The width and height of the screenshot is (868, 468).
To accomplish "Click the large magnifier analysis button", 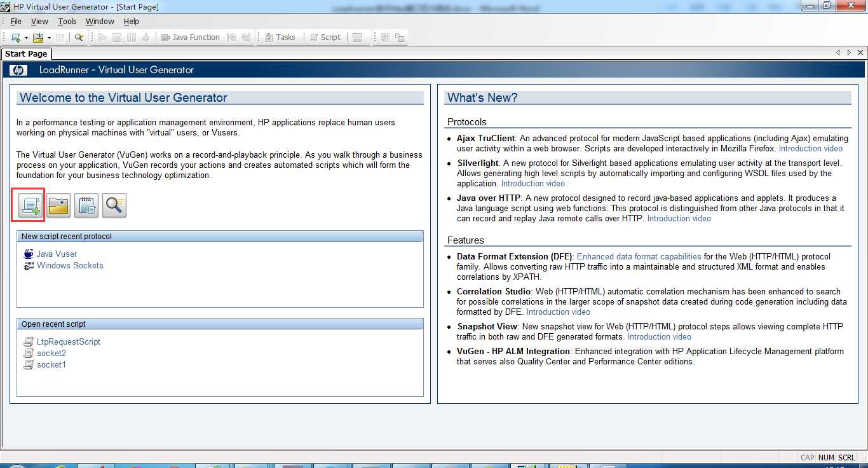I will pos(114,205).
